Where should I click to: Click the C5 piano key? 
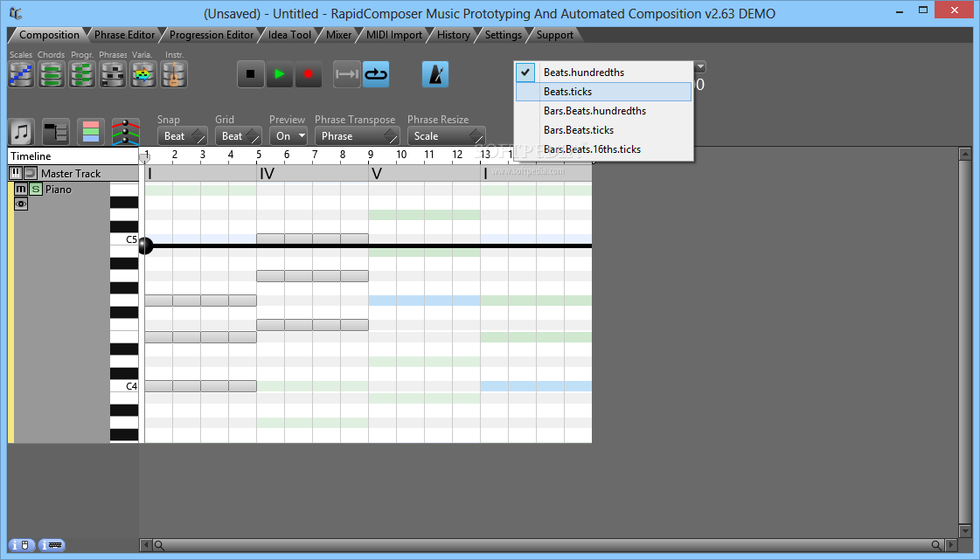[x=124, y=239]
